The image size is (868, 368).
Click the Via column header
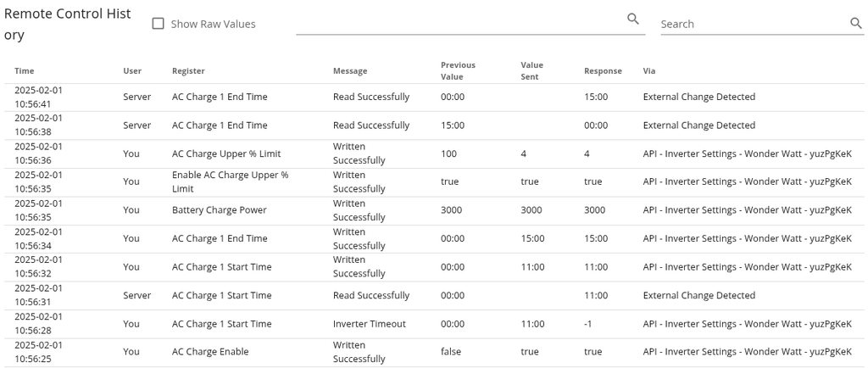point(649,71)
